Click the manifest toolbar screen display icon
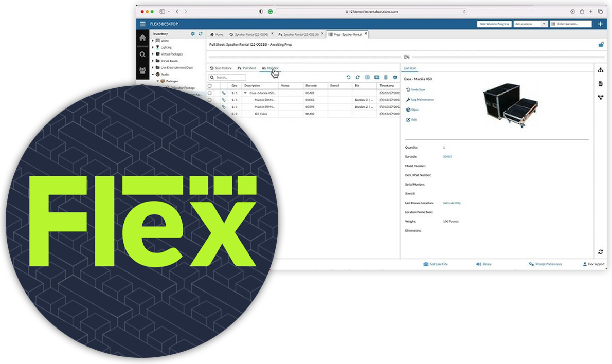The image size is (612, 364). coord(376,77)
